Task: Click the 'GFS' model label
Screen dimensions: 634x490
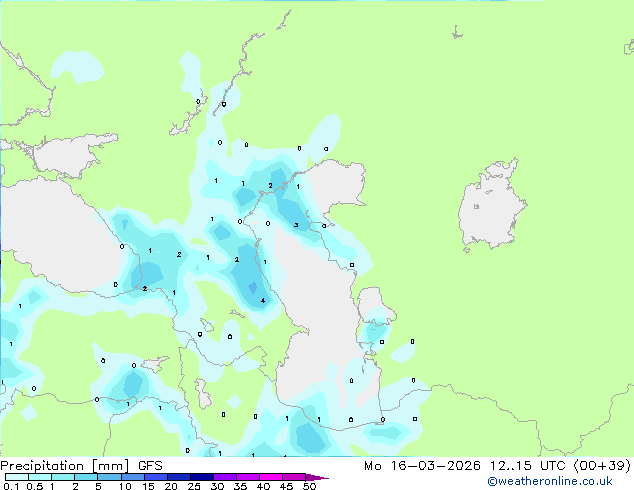Action: coord(150,466)
